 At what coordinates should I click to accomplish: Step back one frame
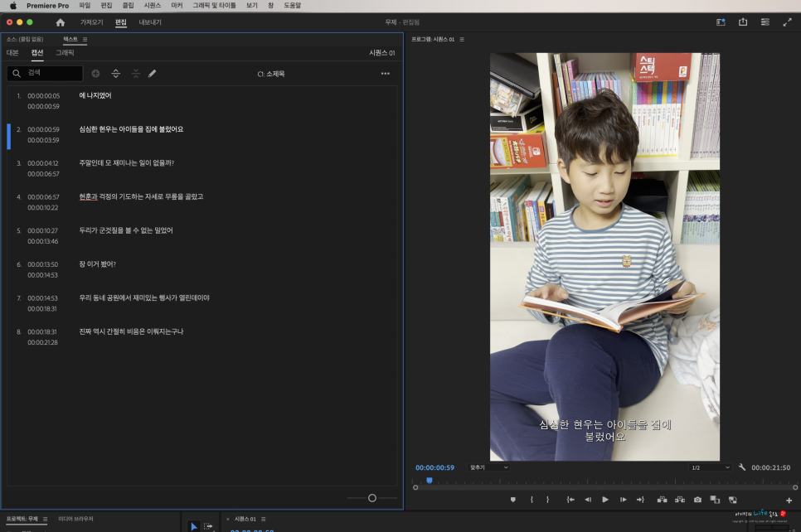pyautogui.click(x=588, y=500)
